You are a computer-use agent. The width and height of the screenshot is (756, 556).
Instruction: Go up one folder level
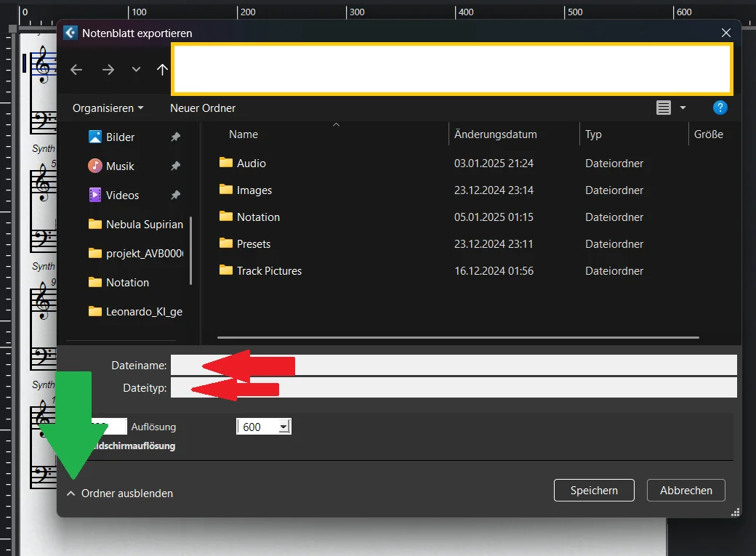(162, 70)
